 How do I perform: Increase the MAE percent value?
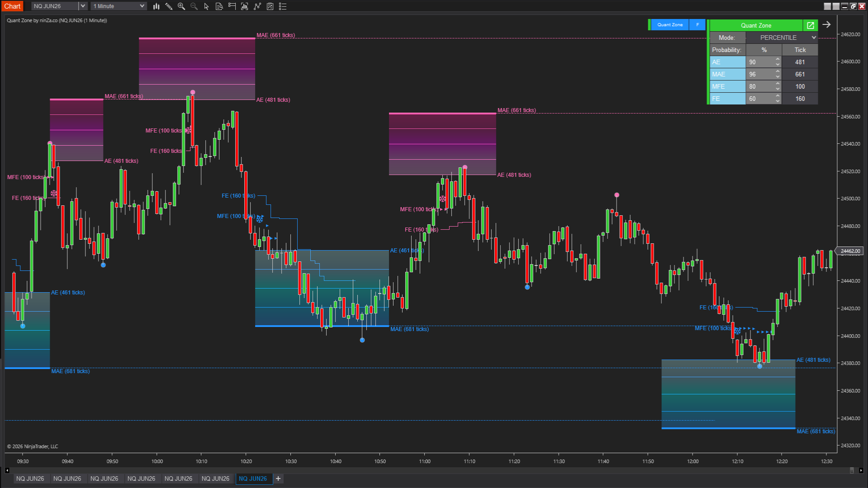click(x=778, y=72)
